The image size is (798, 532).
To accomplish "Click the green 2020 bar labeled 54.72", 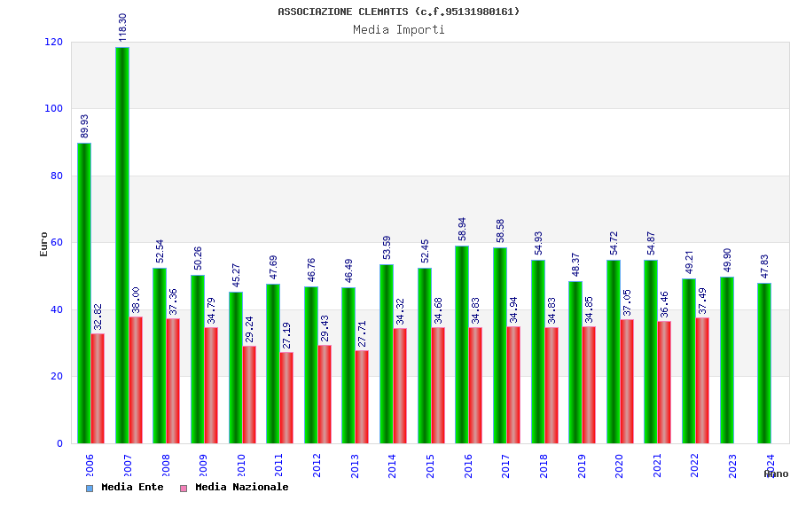I will click(614, 352).
